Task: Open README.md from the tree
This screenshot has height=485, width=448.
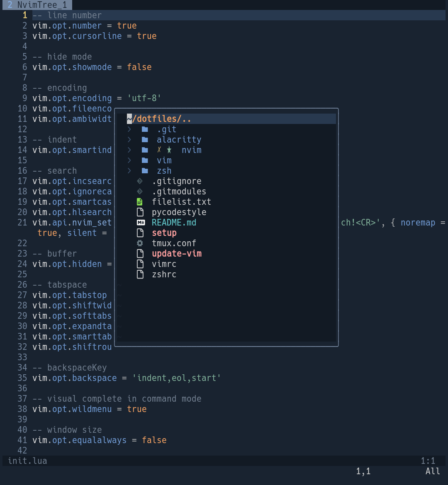Action: [x=174, y=223]
